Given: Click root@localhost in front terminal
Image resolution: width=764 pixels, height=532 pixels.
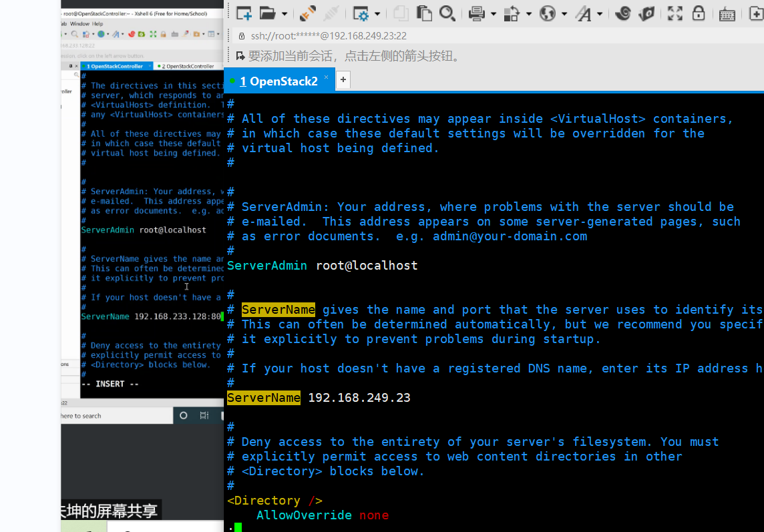Looking at the screenshot, I should tap(367, 266).
